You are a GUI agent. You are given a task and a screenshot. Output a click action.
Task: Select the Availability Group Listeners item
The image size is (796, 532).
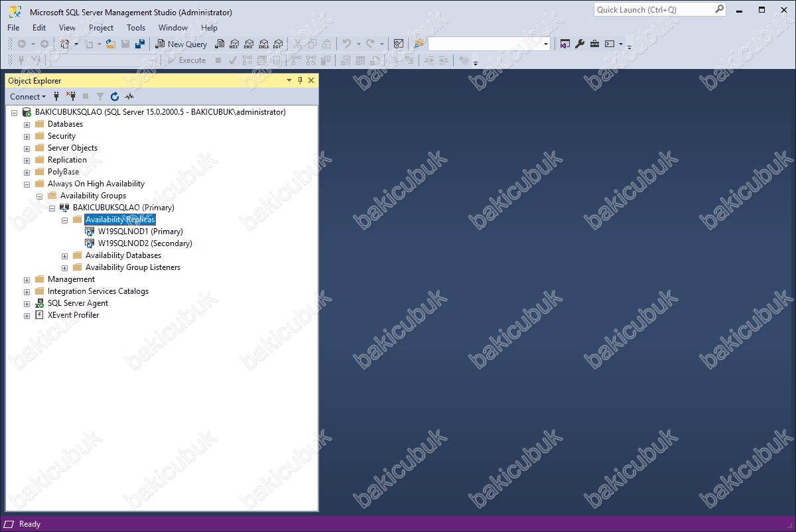click(x=133, y=267)
